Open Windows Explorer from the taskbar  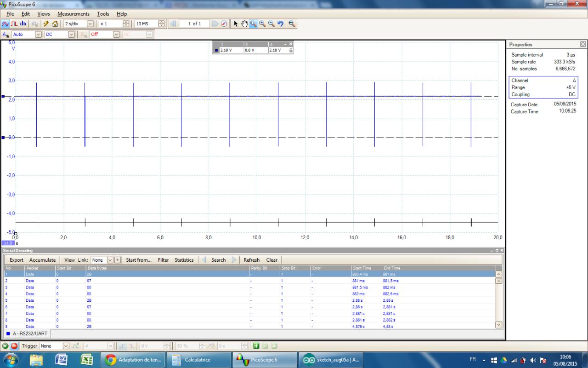coord(36,360)
